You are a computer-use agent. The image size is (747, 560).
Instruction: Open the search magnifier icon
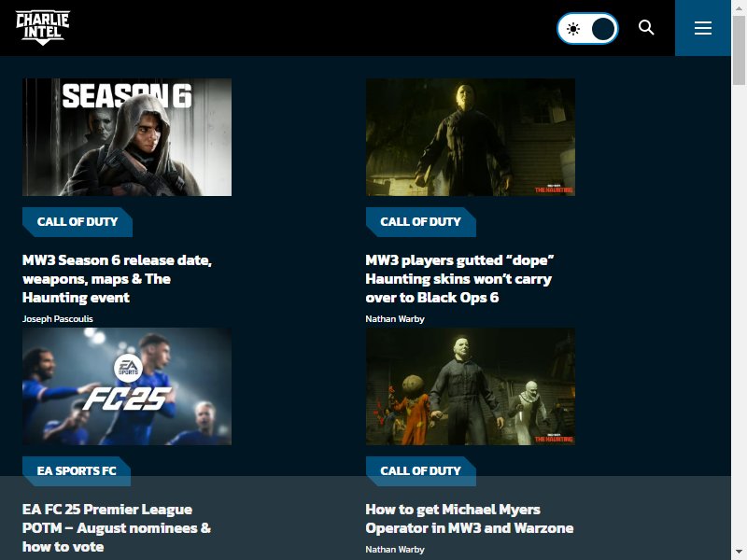pyautogui.click(x=646, y=28)
